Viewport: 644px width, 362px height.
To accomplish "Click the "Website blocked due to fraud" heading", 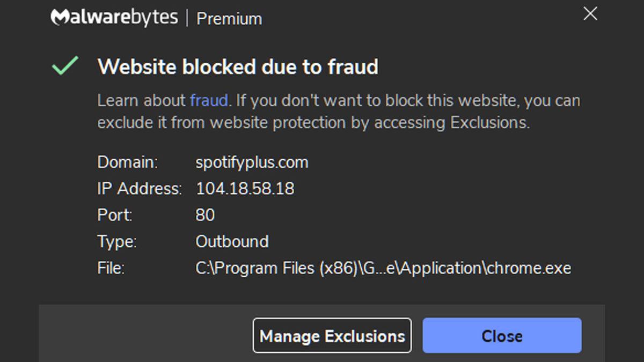I will pos(238,67).
